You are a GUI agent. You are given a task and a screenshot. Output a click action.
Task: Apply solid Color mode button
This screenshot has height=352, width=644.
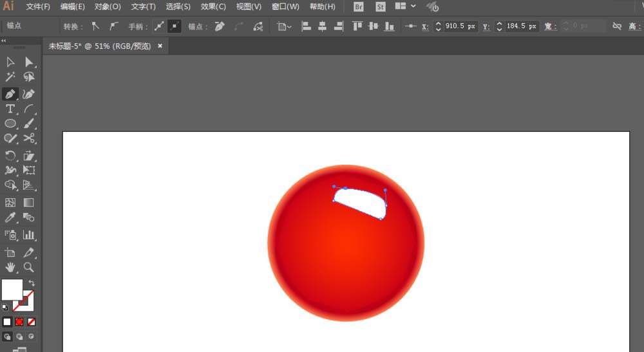pyautogui.click(x=7, y=322)
